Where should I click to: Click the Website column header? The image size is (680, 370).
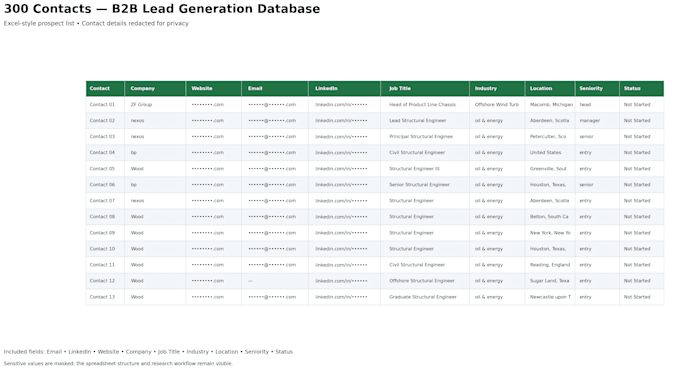click(214, 88)
